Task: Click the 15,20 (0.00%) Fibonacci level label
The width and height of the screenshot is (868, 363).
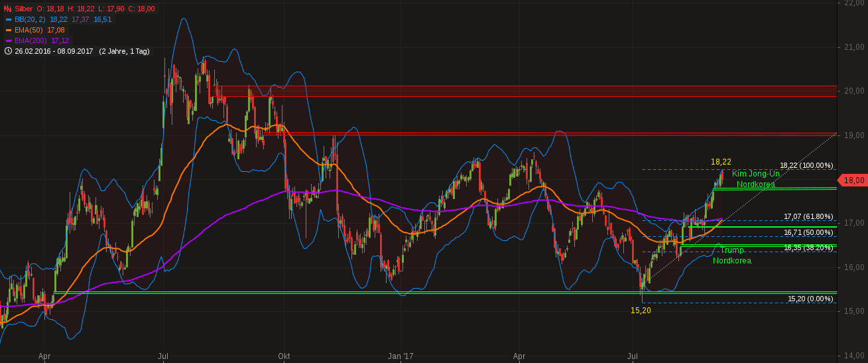Action: tap(810, 299)
